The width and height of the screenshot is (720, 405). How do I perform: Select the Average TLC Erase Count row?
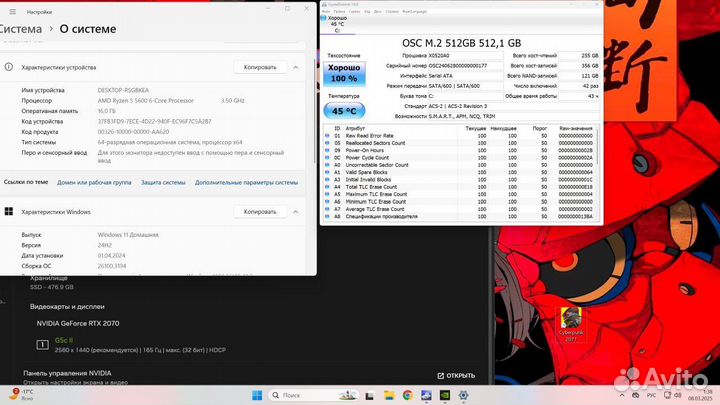point(460,209)
